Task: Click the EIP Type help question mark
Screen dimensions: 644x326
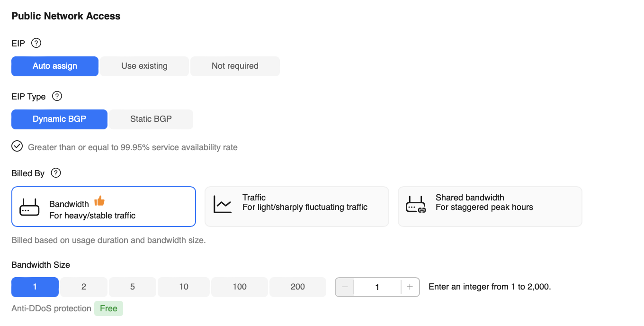Action: pos(57,96)
